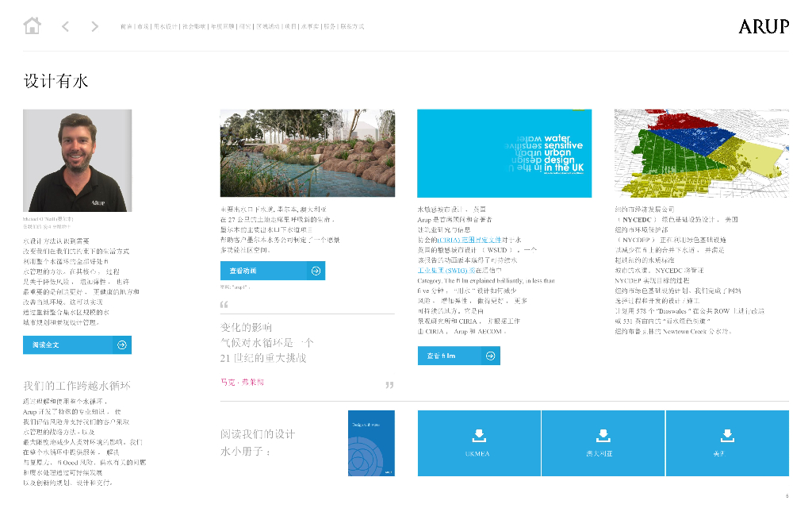Click the pink 马克·弗莱彻 name
Viewport: 812px width, 508px height.
click(243, 382)
